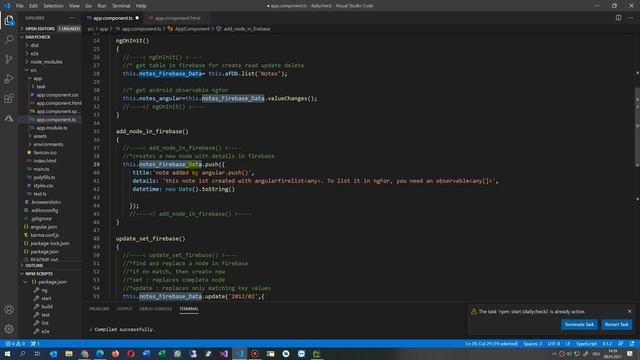Open the Terminal menu
This screenshot has height=360, width=640.
[x=121, y=6]
